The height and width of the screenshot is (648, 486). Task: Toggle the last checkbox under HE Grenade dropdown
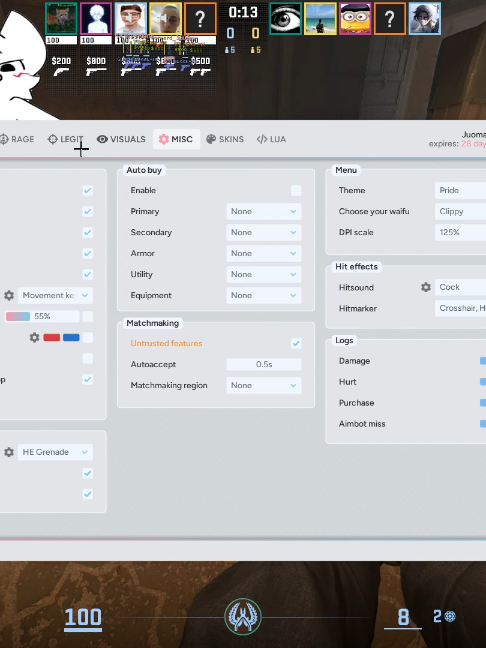[88, 494]
